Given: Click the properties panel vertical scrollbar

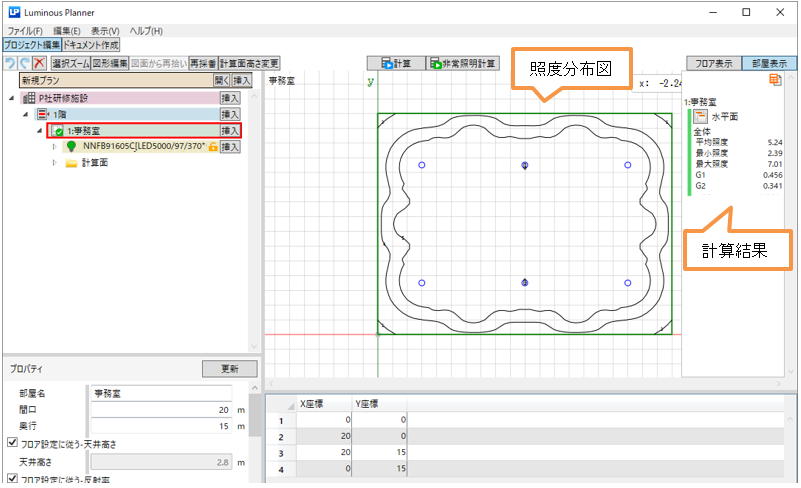Looking at the screenshot, I should pos(254,420).
